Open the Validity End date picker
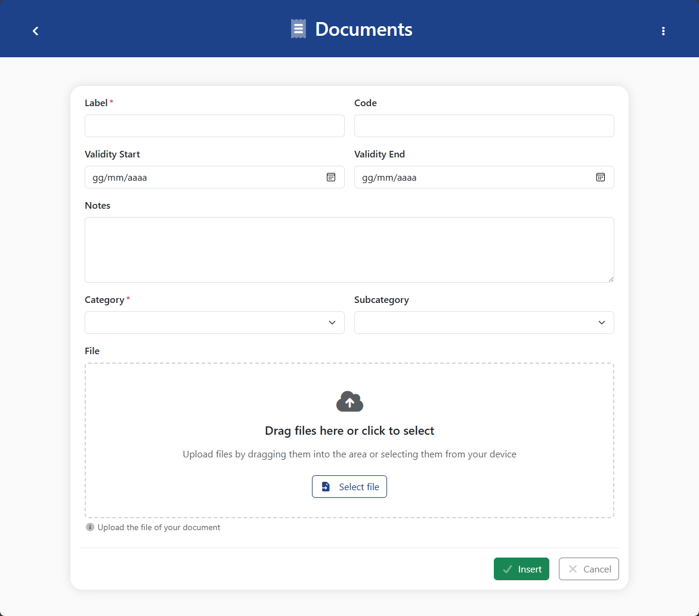This screenshot has height=616, width=699. (601, 177)
